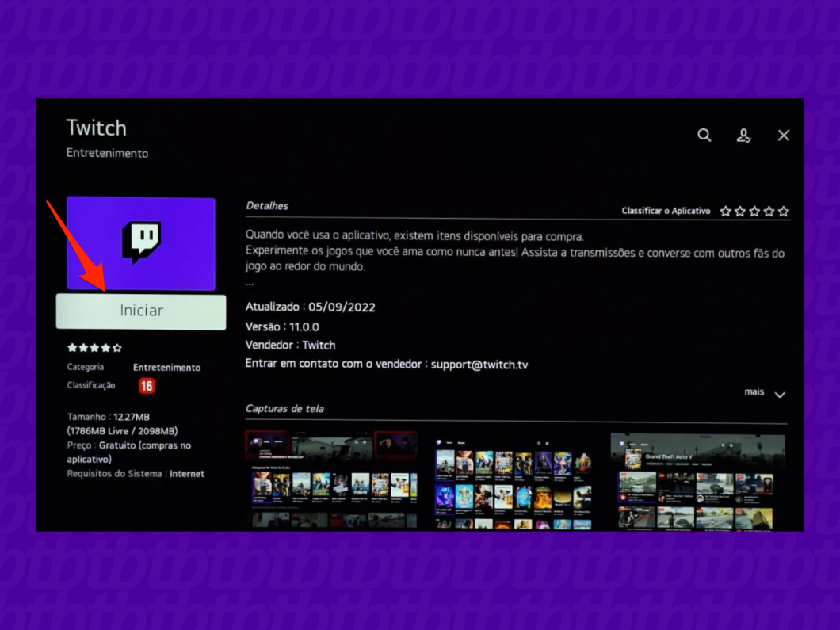Rate the app two stars
The height and width of the screenshot is (630, 840).
[740, 211]
